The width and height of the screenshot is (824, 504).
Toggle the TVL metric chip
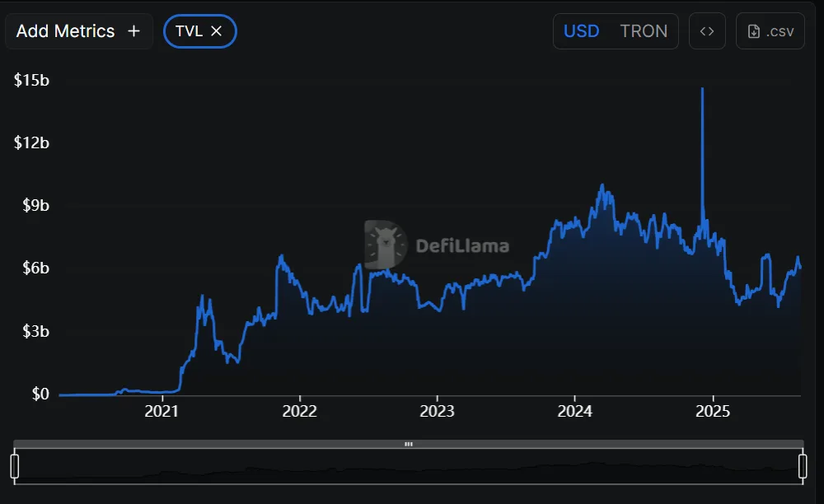[x=189, y=31]
